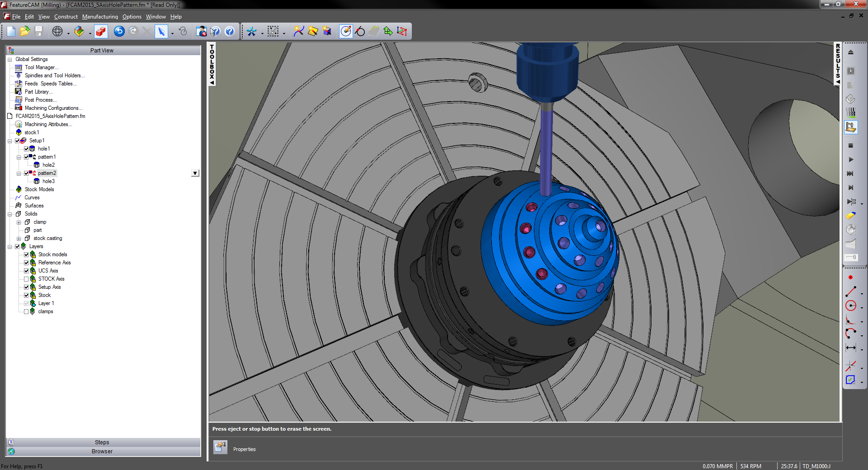Open dropdown arrow beside select pointer tool
Viewport: 868px width, 470px height.
pos(172,33)
